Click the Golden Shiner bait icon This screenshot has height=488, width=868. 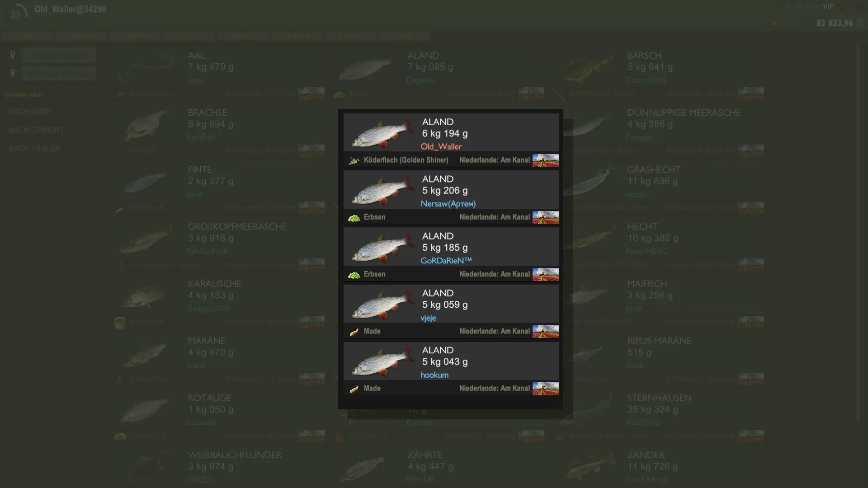pos(354,160)
